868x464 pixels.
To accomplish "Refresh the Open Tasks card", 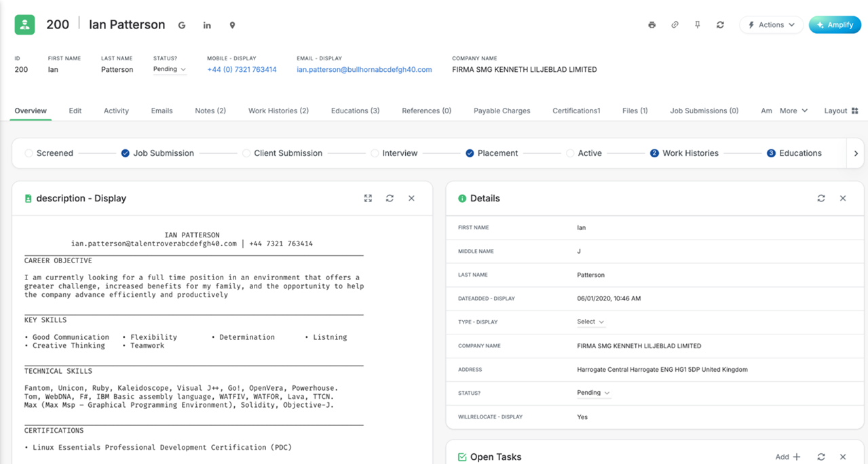I will [821, 457].
